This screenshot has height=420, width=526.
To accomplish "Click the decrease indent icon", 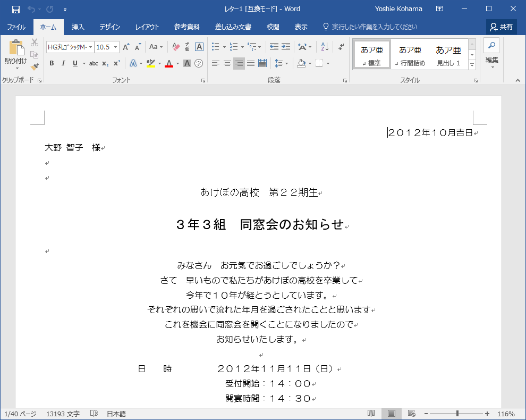I will tap(274, 47).
